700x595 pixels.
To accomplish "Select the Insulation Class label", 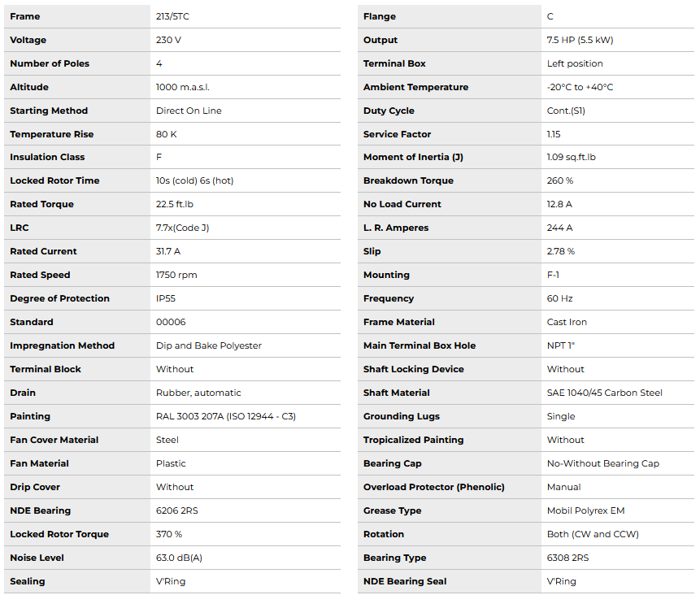I will tap(47, 157).
